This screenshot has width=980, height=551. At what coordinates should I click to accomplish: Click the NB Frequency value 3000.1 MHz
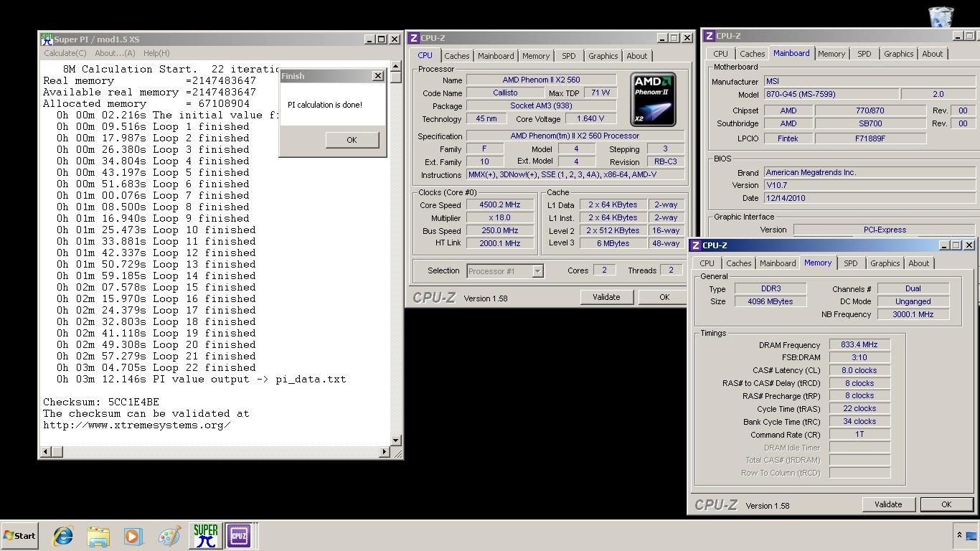[913, 314]
